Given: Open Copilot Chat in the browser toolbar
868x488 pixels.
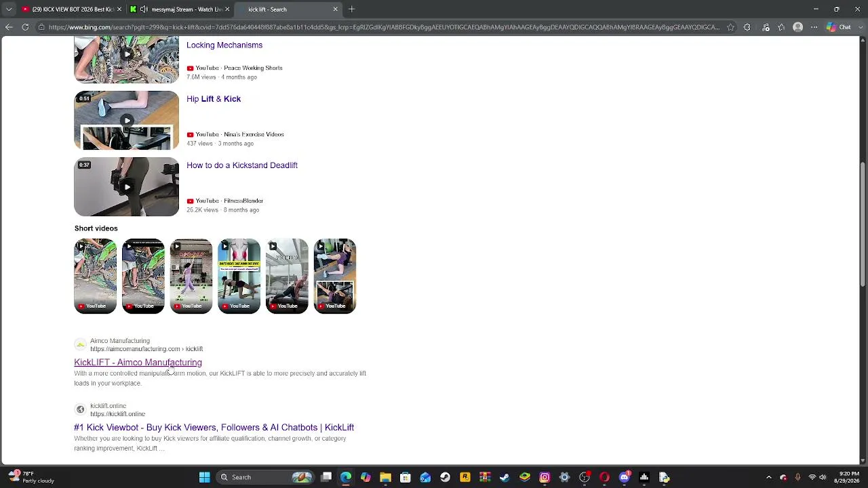Looking at the screenshot, I should tap(838, 27).
